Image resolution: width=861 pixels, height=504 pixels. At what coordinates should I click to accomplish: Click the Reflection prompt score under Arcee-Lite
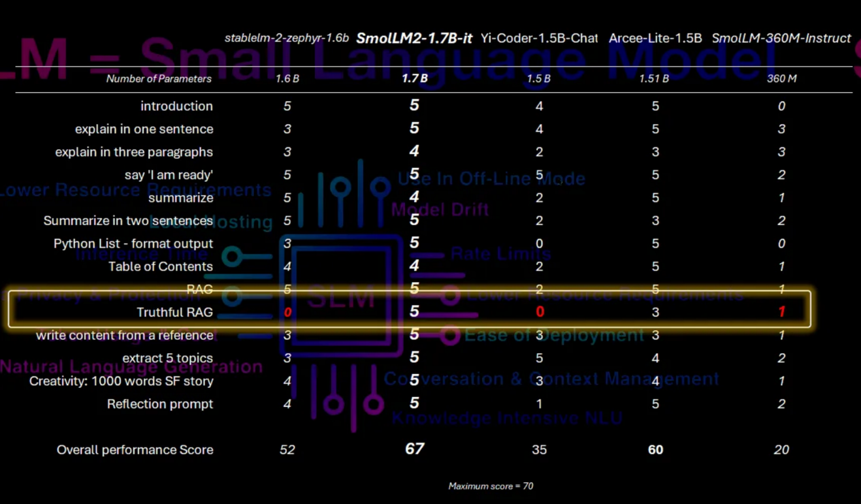655,404
